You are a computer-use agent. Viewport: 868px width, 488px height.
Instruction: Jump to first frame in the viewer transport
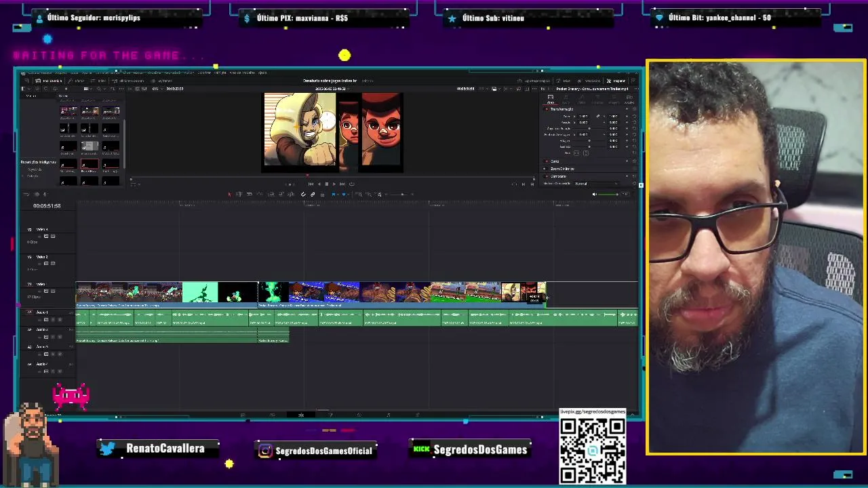(311, 184)
